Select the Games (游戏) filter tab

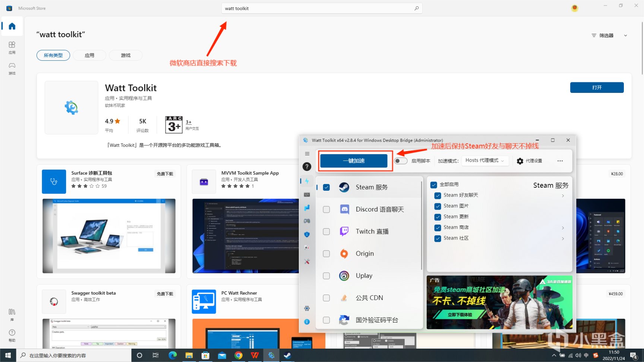point(126,55)
